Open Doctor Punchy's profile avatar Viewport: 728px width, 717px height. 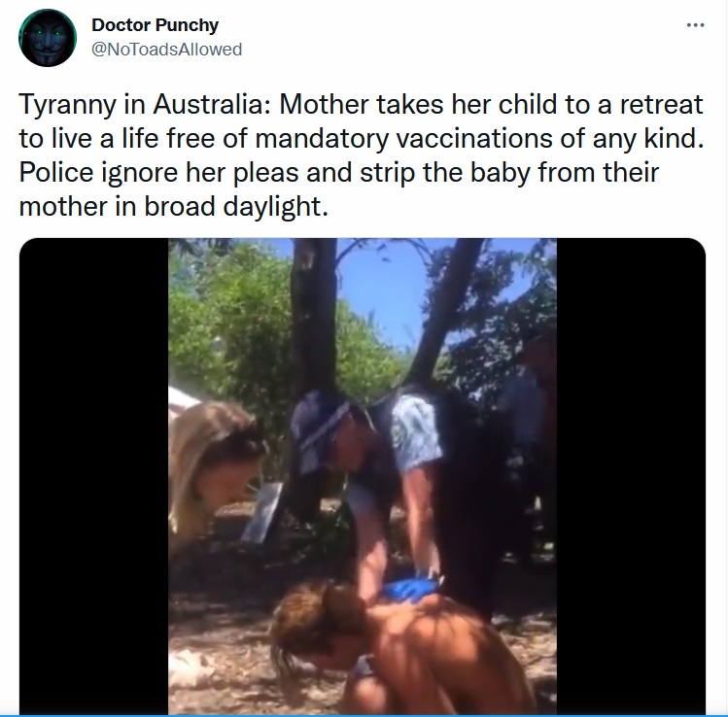click(x=48, y=38)
